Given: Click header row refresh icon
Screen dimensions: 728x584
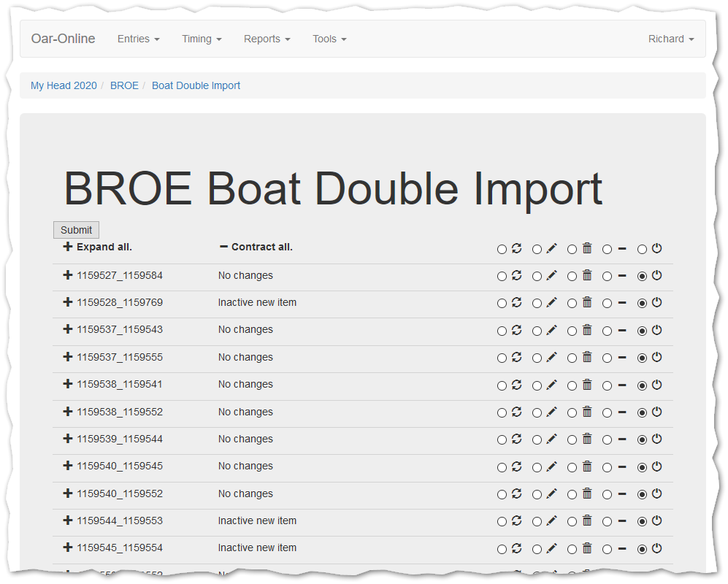Looking at the screenshot, I should point(516,248).
